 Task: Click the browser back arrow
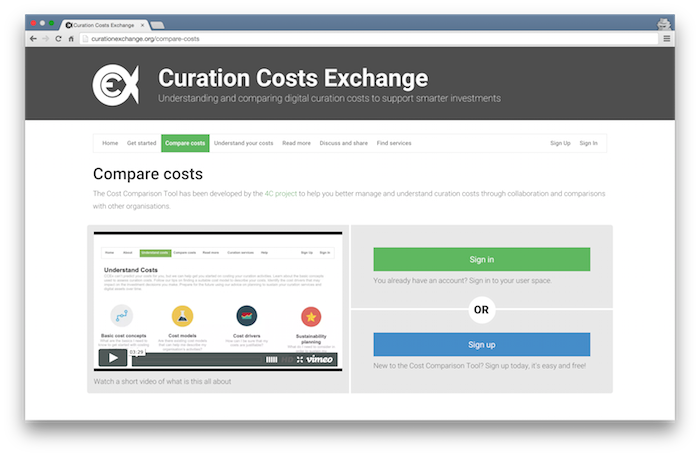(33, 38)
